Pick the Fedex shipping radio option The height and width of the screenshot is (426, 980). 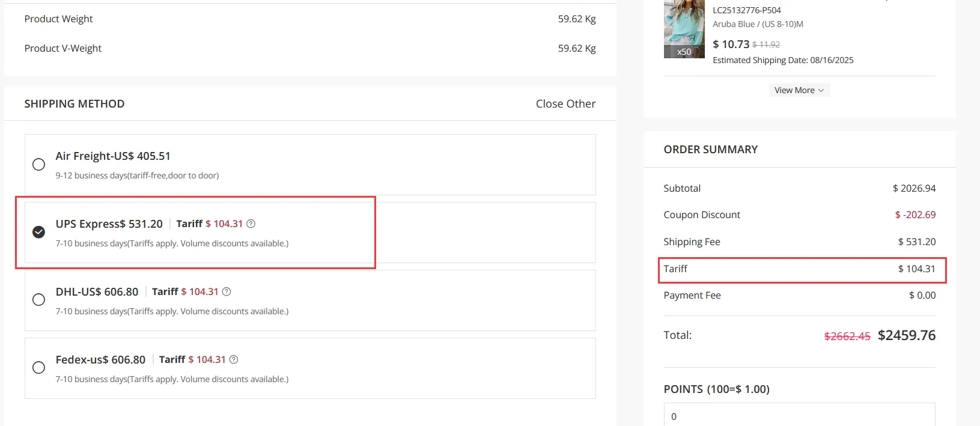click(38, 367)
